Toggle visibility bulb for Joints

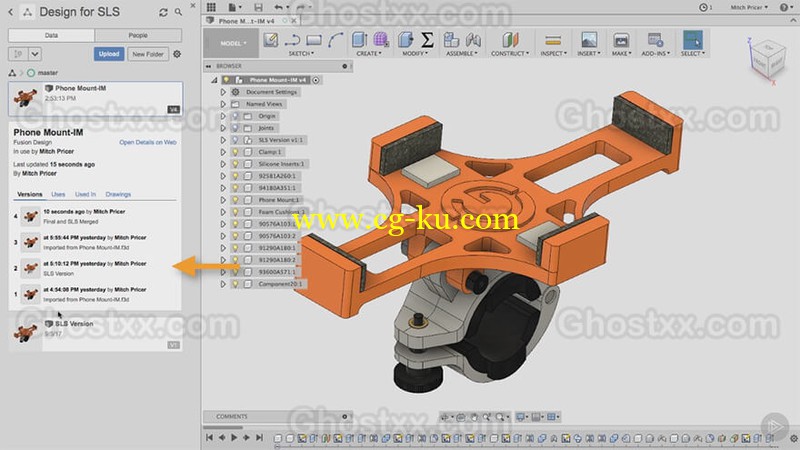tap(235, 128)
